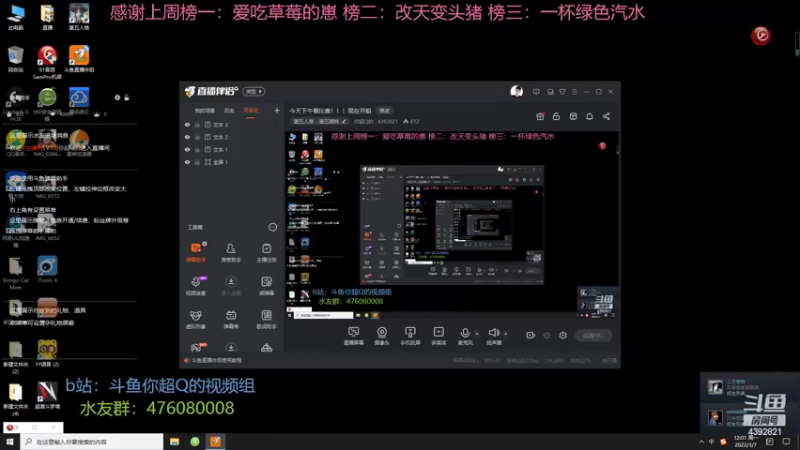
Task: Open the filter funnel icon in title bar
Action: click(x=562, y=92)
